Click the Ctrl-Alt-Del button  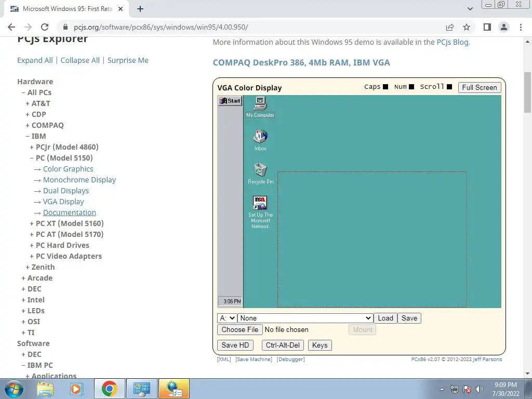283,345
